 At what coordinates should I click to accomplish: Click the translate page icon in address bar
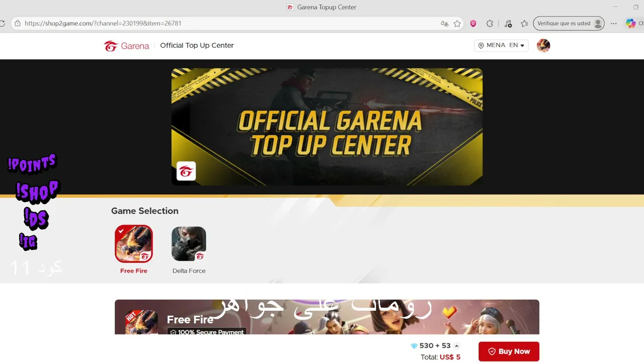pos(444,24)
